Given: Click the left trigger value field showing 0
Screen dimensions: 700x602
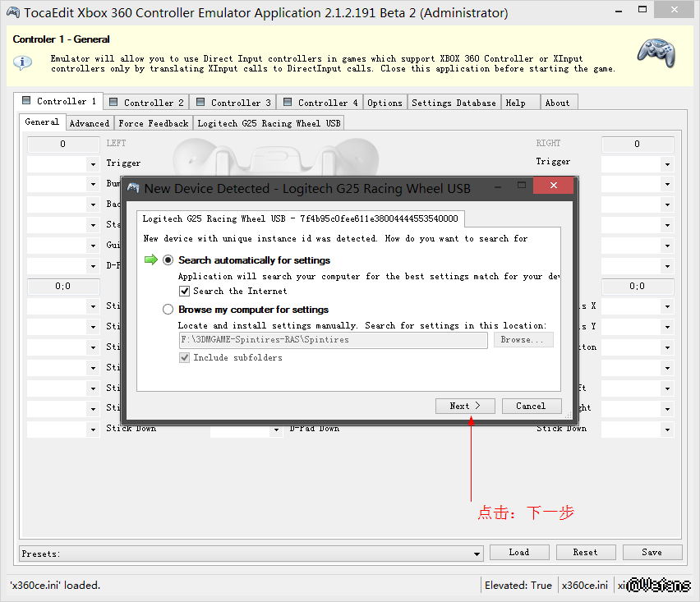Looking at the screenshot, I should tap(63, 145).
